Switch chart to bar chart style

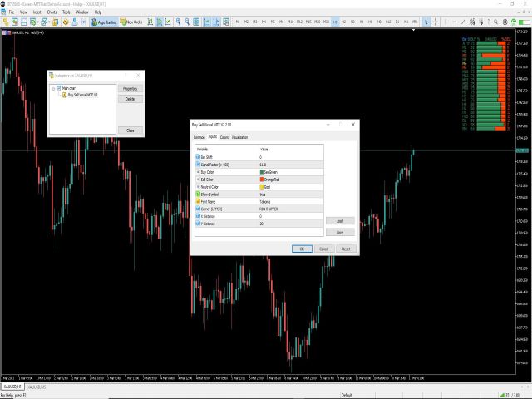(150, 22)
